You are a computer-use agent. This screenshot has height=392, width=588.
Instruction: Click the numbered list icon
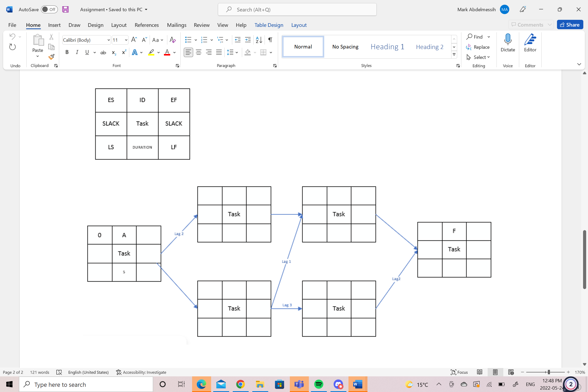point(204,40)
